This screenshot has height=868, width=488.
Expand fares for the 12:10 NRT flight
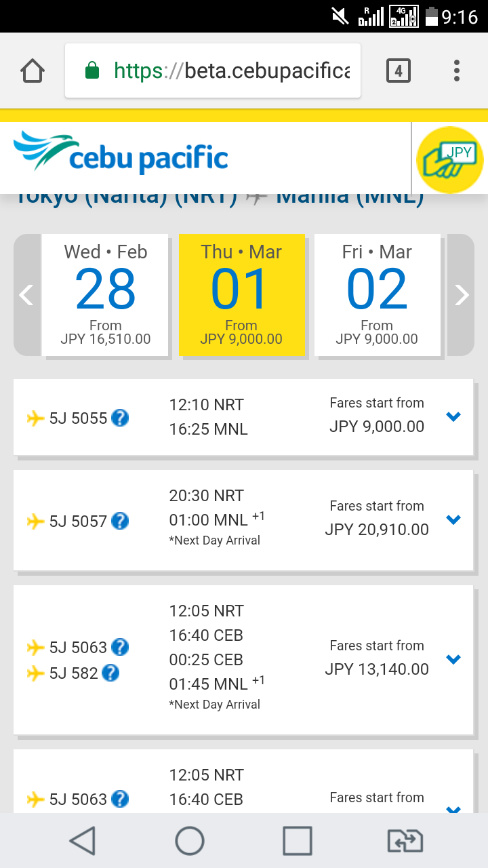click(453, 416)
